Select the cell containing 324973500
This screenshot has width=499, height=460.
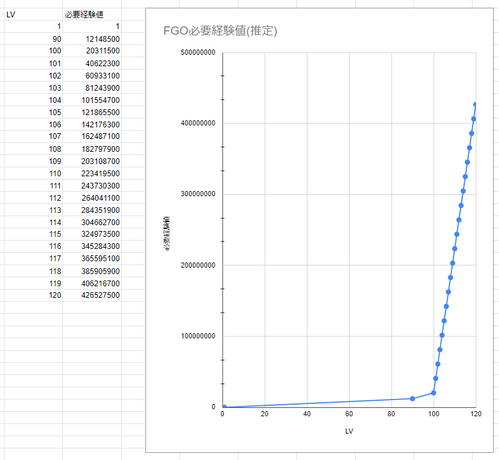coord(92,234)
